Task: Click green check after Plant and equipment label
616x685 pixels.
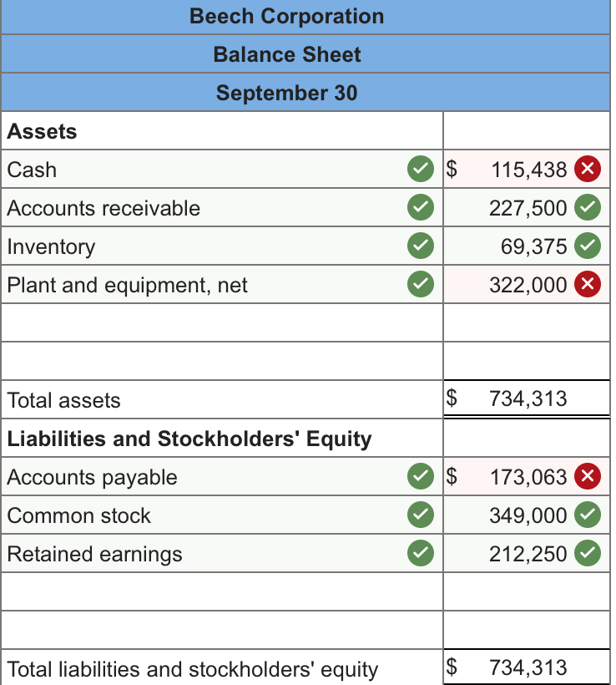Action: (x=421, y=285)
